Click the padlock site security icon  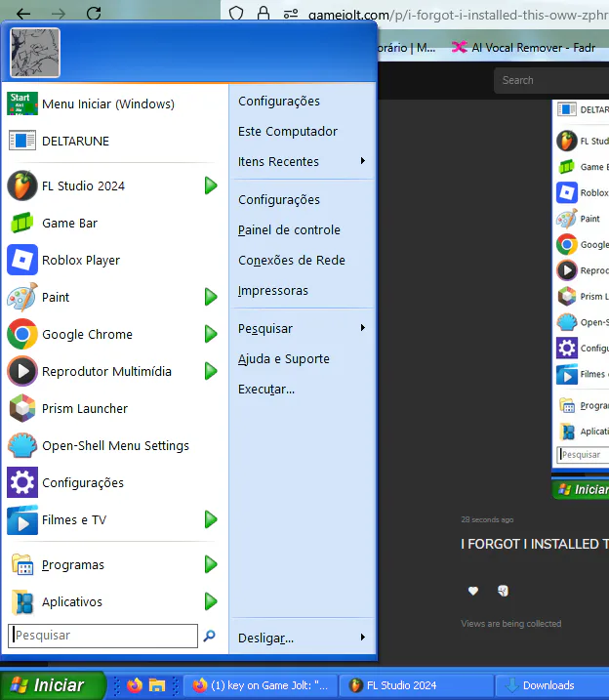[x=264, y=14]
